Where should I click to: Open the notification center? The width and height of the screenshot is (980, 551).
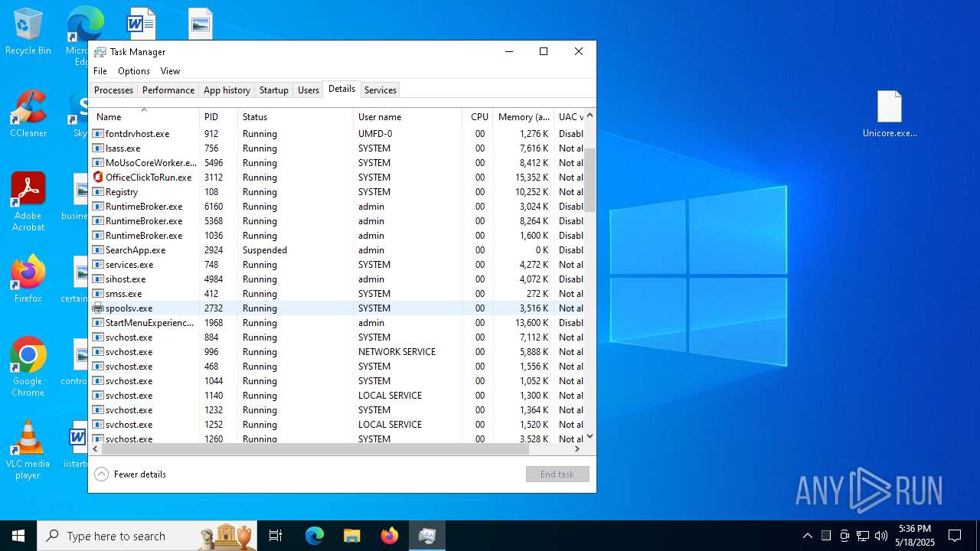click(955, 536)
